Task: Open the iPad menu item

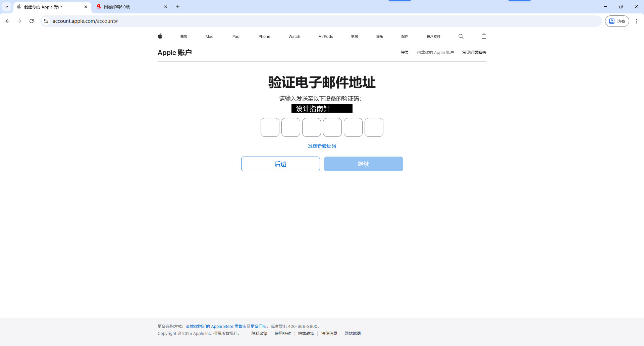Action: [235, 37]
